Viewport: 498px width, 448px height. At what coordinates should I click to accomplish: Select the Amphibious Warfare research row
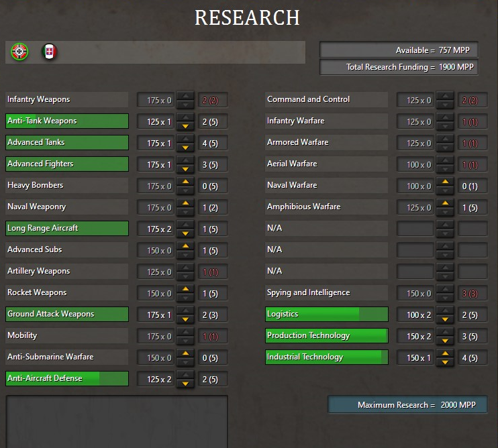[x=327, y=207]
